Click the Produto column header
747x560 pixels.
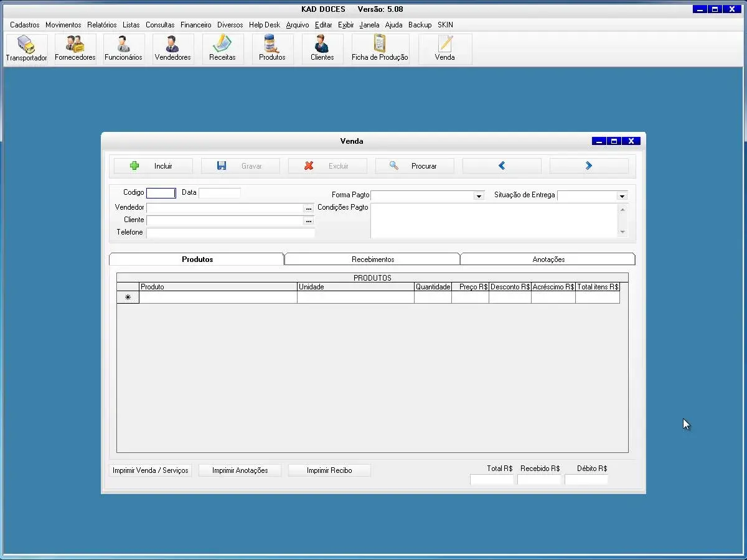(218, 287)
